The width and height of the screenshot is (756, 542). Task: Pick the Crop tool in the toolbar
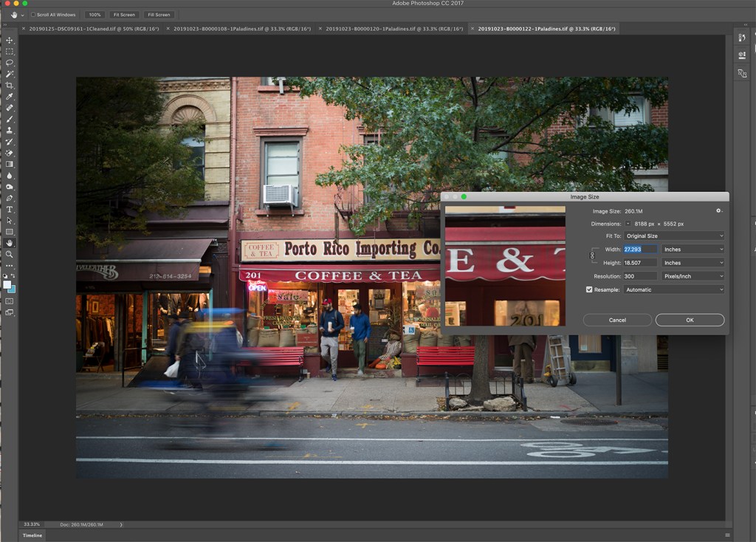(x=10, y=86)
